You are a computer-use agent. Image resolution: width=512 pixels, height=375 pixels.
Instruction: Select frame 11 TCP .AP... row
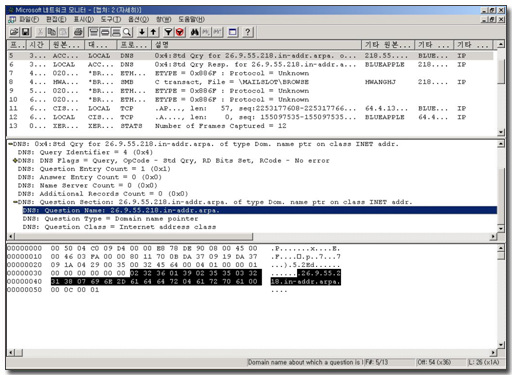coord(250,108)
